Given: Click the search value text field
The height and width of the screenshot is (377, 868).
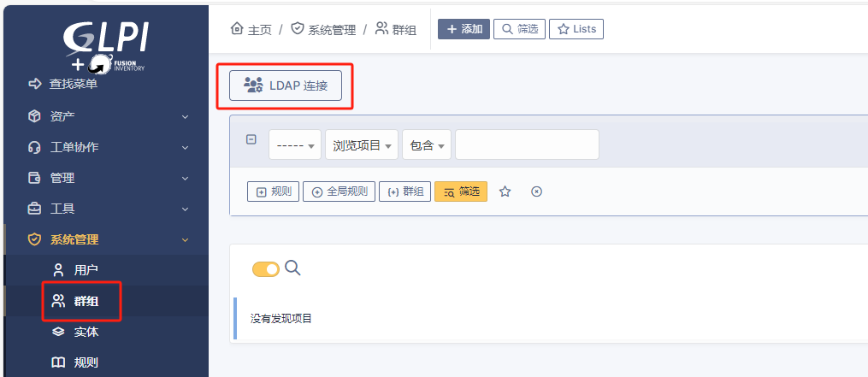Looking at the screenshot, I should pos(527,145).
